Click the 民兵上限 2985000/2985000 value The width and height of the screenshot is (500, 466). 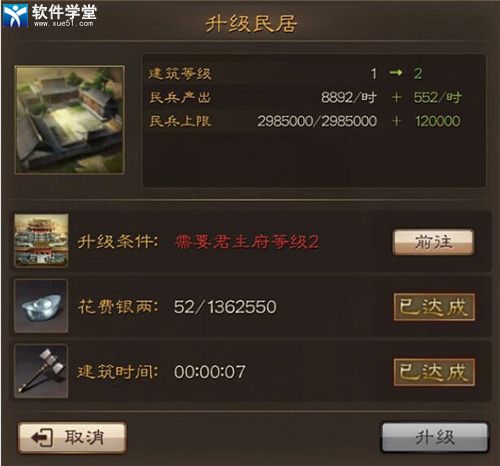click(x=317, y=121)
